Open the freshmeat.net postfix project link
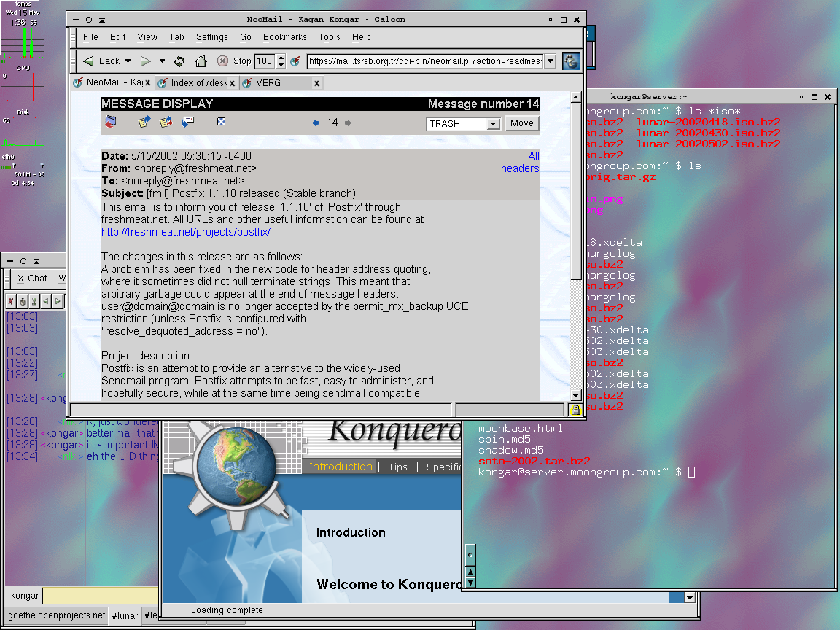 point(186,232)
